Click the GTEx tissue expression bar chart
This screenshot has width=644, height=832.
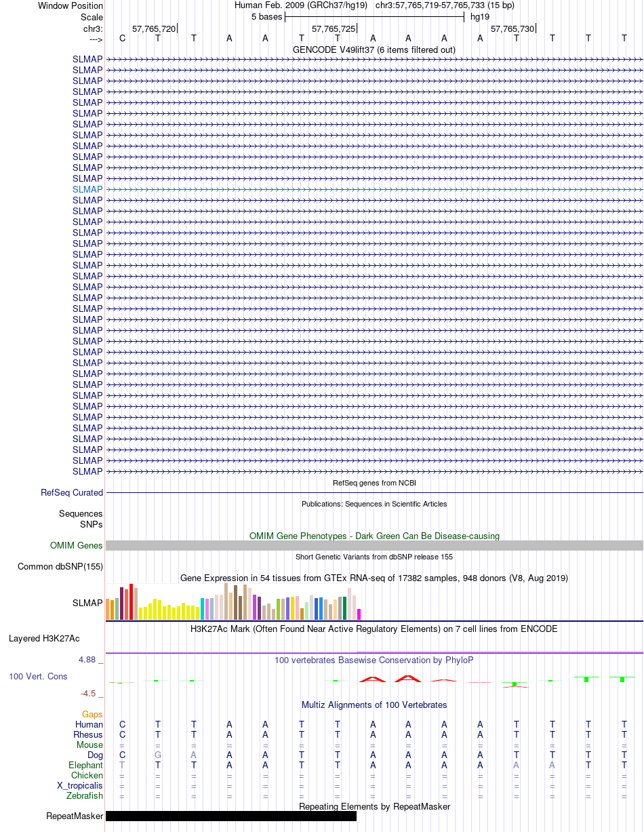(x=233, y=601)
